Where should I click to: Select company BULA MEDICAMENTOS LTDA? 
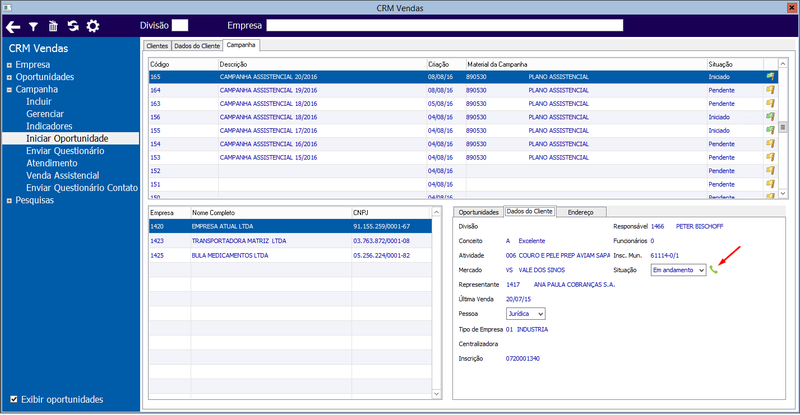[290, 255]
